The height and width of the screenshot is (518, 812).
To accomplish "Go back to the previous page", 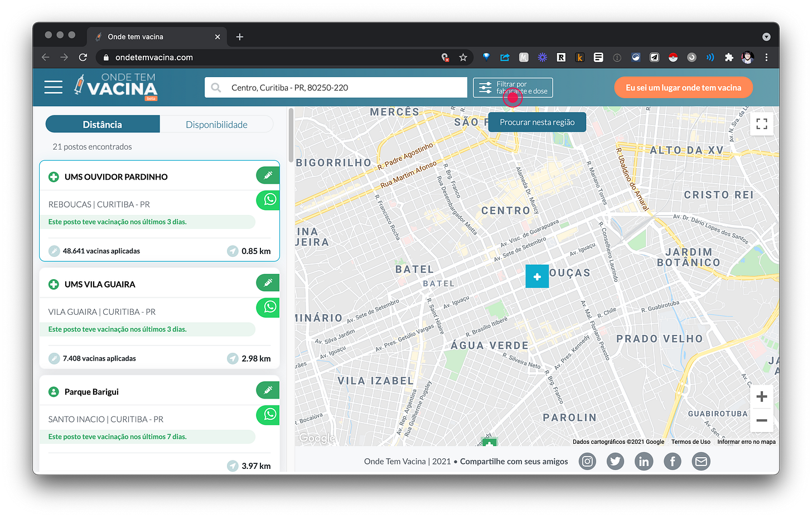I will tap(46, 57).
